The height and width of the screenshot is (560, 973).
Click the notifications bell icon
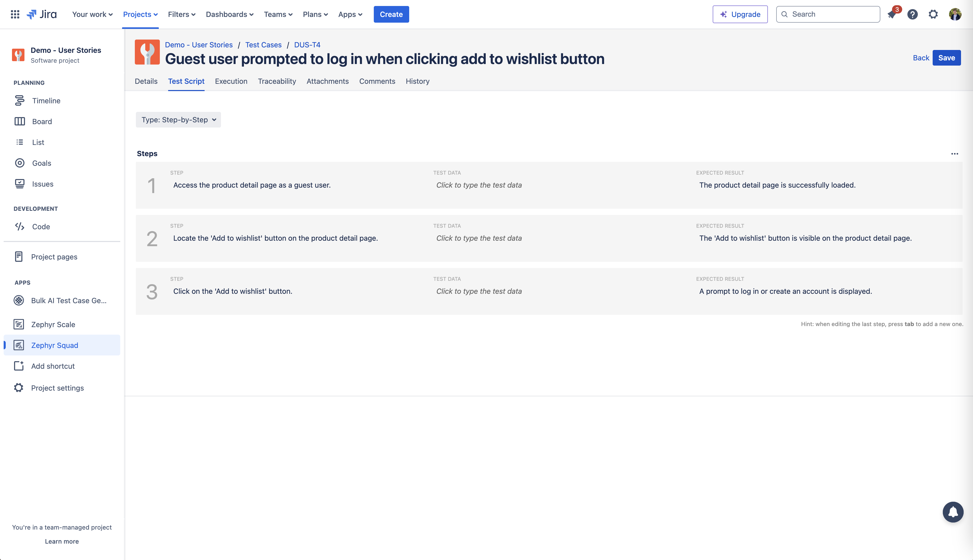(892, 14)
